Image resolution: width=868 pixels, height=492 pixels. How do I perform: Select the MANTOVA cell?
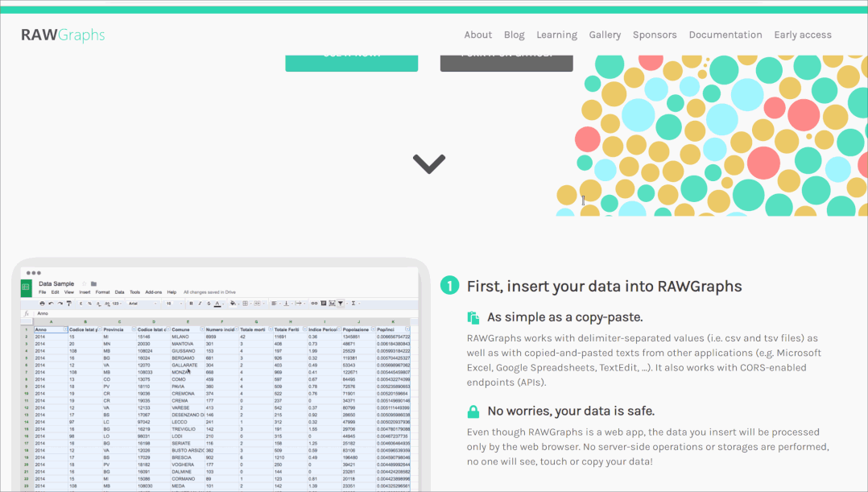pyautogui.click(x=187, y=344)
